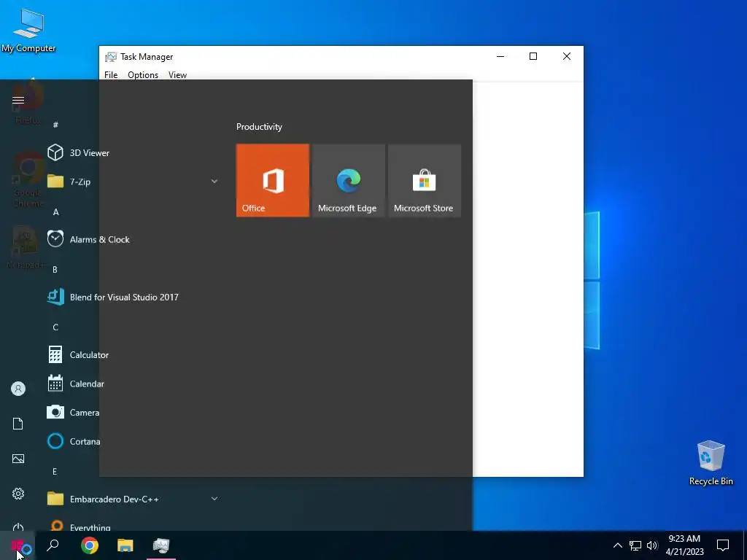
Task: Open network status tray icon
Action: 635,545
